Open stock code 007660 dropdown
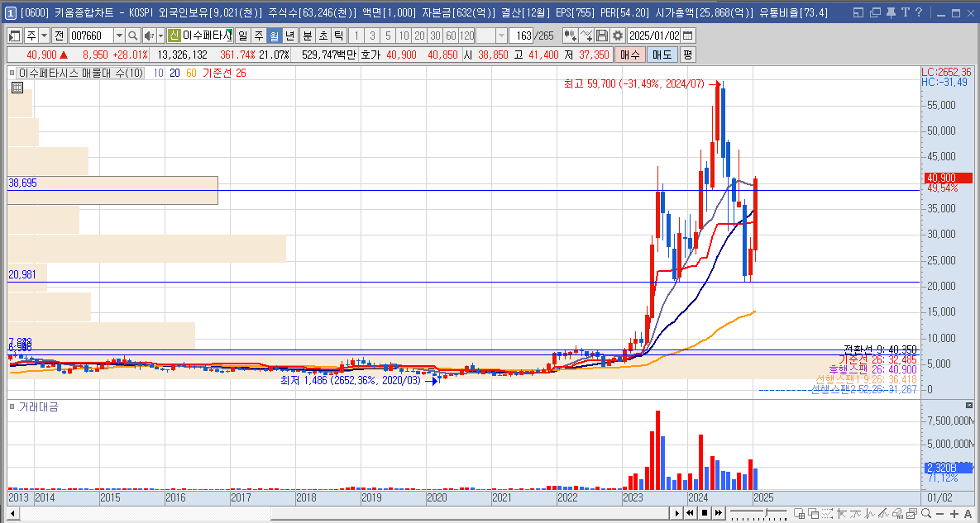The height and width of the screenshot is (523, 980). click(119, 36)
